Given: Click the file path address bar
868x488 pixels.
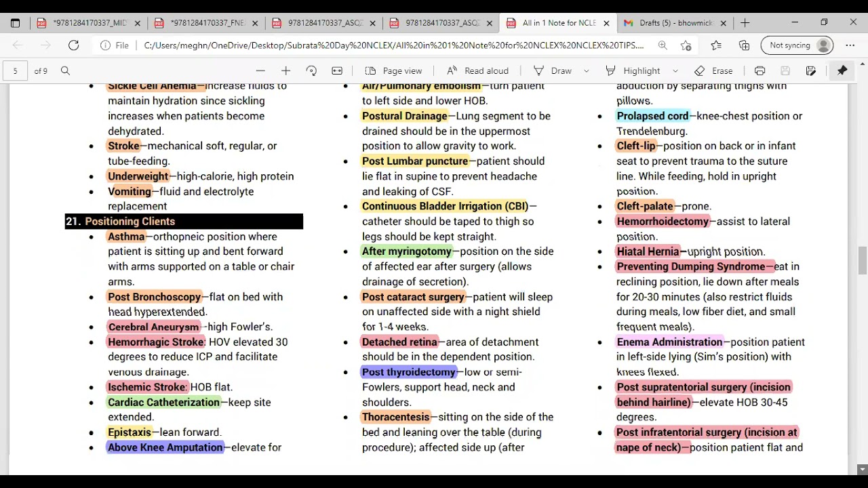Looking at the screenshot, I should [x=393, y=45].
